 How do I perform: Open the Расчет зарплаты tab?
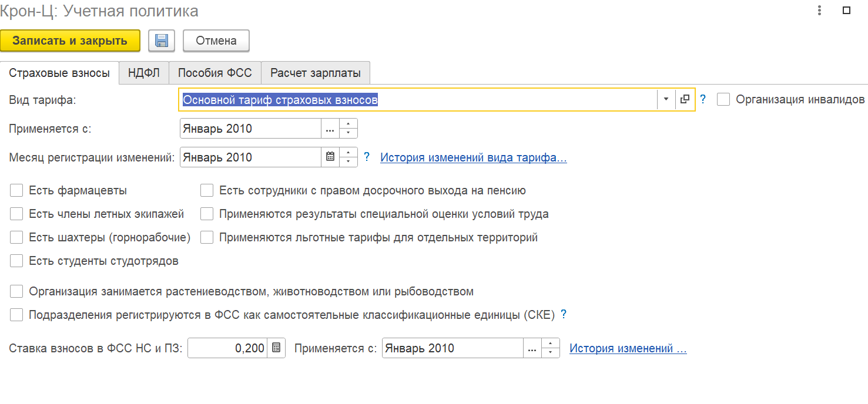(315, 73)
